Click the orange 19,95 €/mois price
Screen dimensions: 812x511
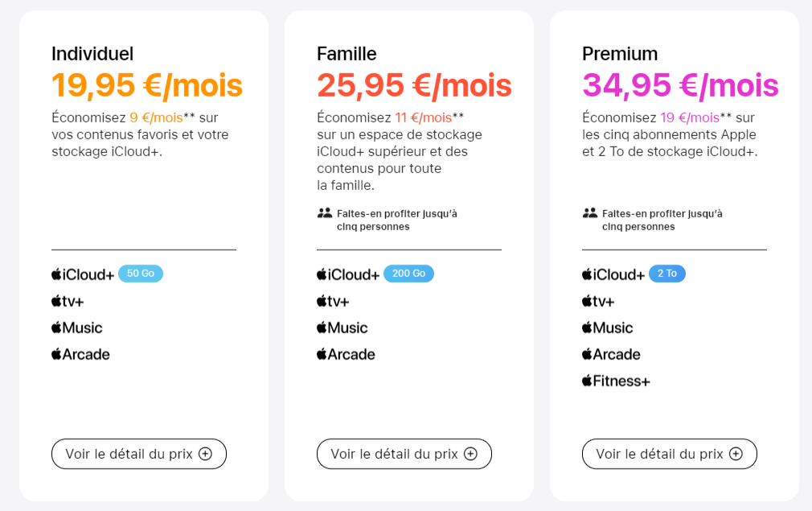pyautogui.click(x=147, y=85)
